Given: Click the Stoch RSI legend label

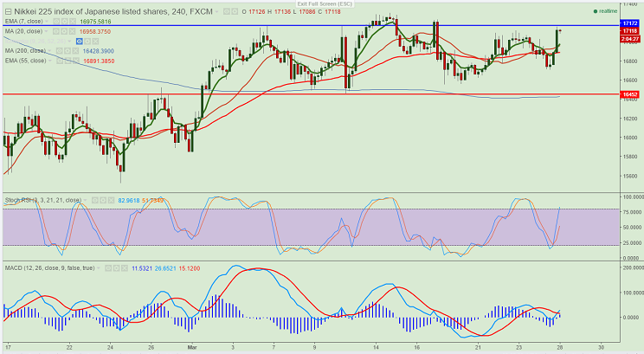Looking at the screenshot, I should 42,201.
